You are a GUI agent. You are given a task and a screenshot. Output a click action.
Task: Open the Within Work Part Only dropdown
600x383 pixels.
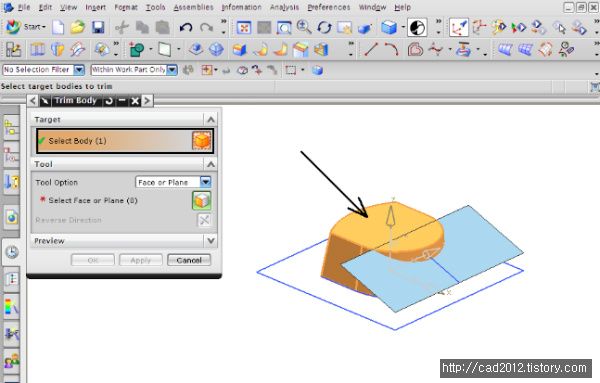[x=172, y=70]
